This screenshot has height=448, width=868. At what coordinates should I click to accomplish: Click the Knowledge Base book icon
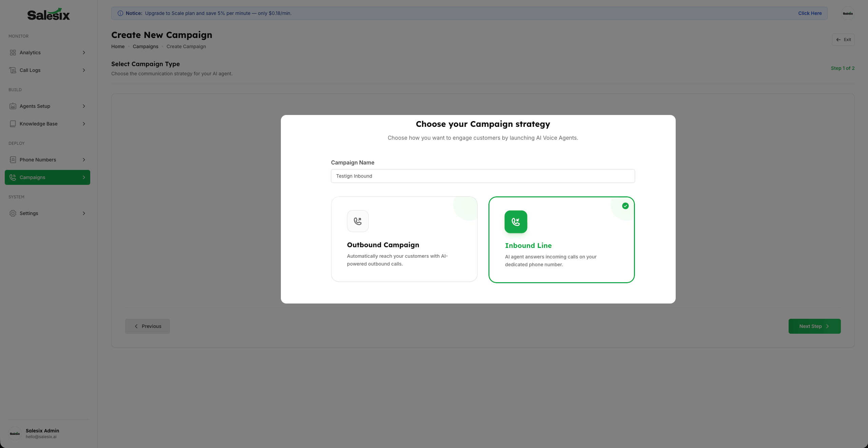[13, 124]
